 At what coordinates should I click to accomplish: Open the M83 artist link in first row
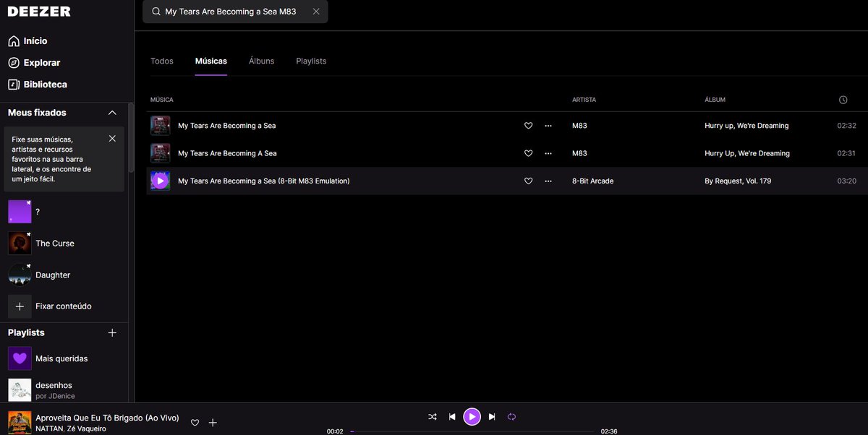tap(579, 126)
